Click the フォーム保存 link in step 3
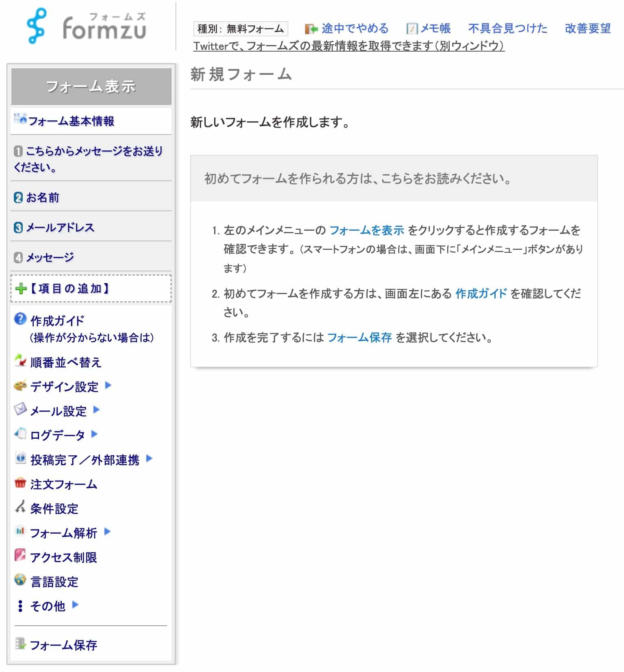Viewport: 624px width, 672px height. (x=360, y=337)
